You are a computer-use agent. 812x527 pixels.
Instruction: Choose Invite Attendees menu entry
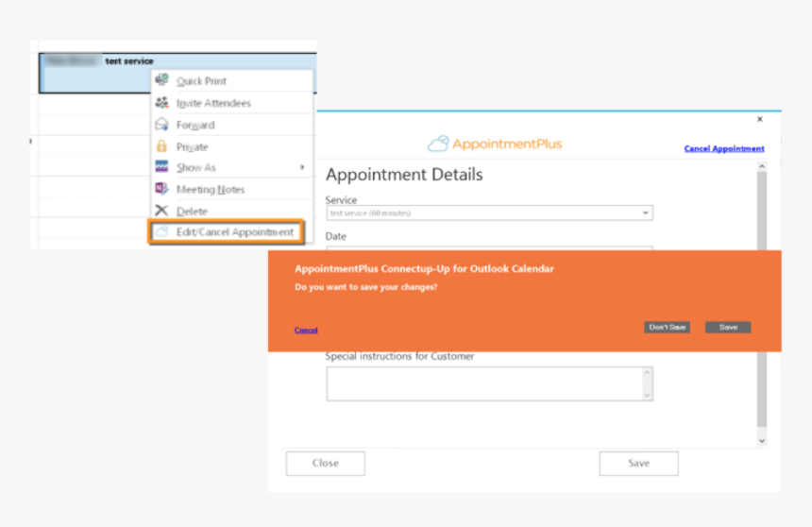(232, 103)
